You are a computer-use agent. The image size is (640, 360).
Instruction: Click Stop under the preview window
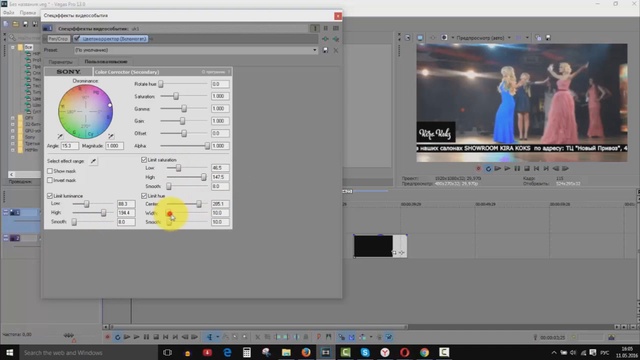click(527, 169)
